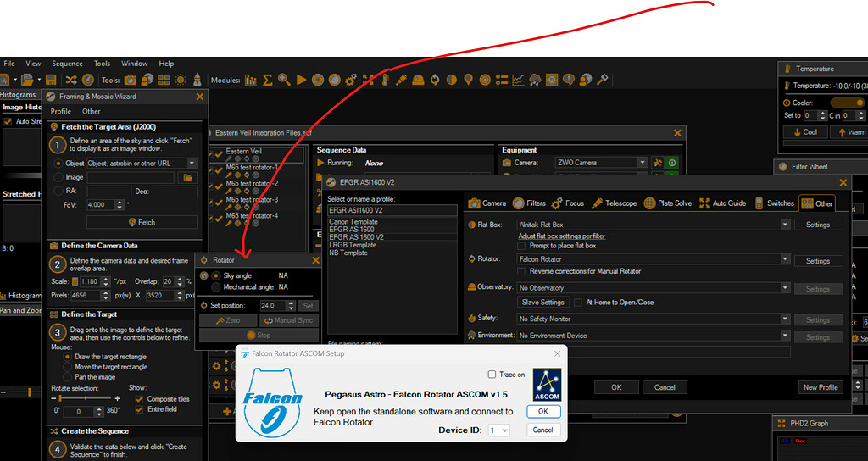Screen dimensions: 868x461
Task: Click OK in Falcon Rotator ASCOM Setup
Action: pos(543,411)
